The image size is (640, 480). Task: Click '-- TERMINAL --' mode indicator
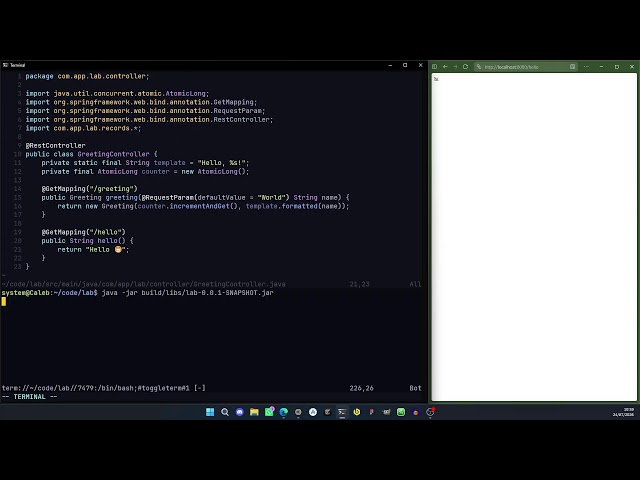tap(29, 397)
